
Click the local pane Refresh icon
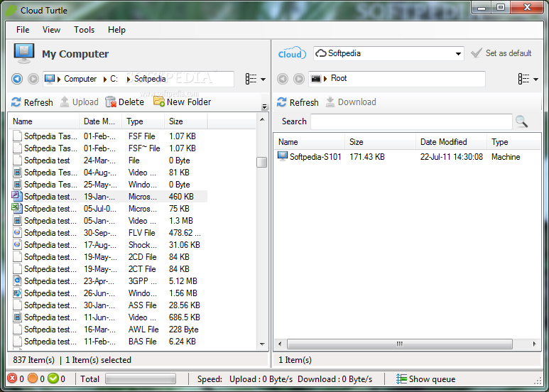16,102
